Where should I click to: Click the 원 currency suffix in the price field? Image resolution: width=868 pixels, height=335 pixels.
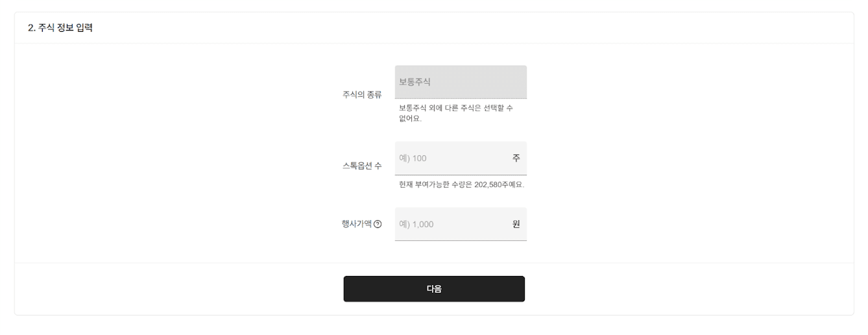point(516,224)
